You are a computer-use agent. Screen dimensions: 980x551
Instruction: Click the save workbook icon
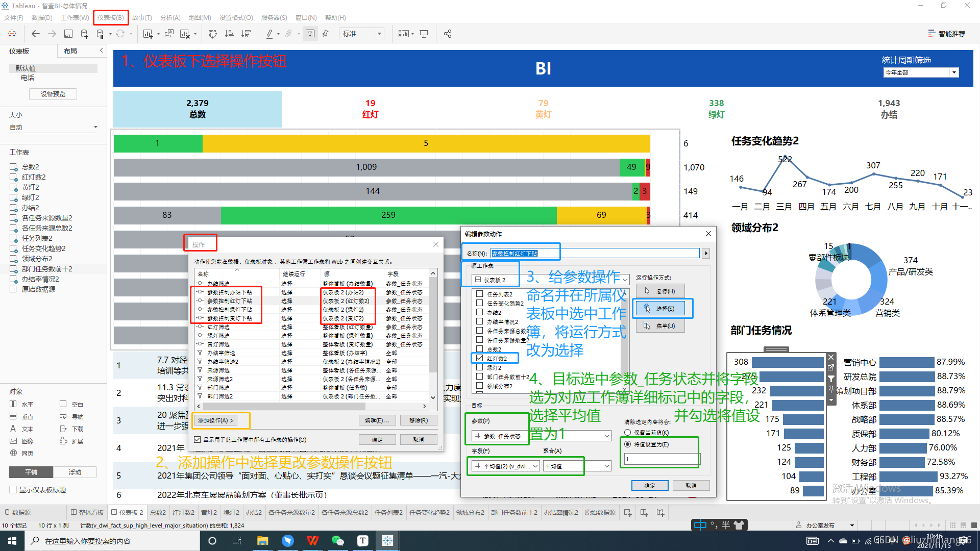tap(68, 34)
